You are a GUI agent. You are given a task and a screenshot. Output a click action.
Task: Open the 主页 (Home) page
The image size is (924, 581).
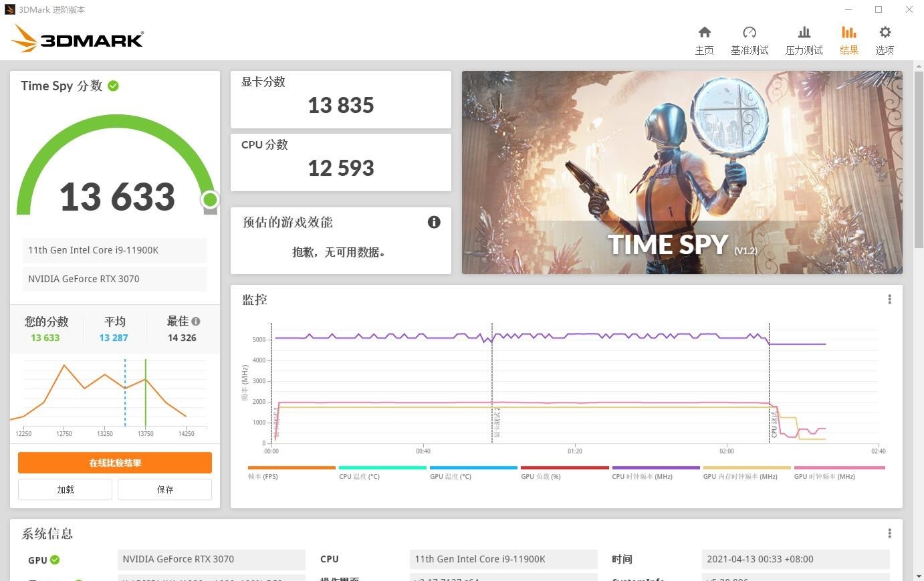704,39
